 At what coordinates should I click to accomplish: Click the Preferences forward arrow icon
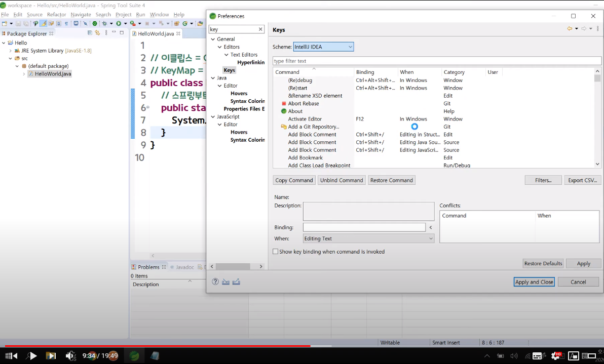click(584, 28)
